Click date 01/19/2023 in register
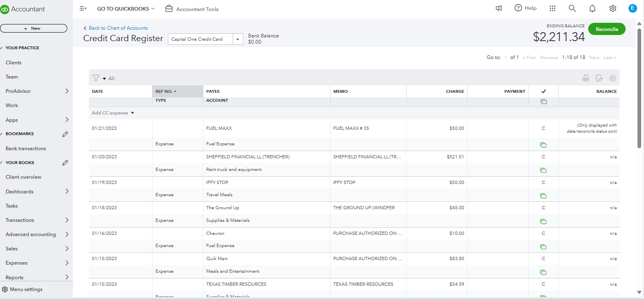This screenshot has height=300, width=644. 104,182
